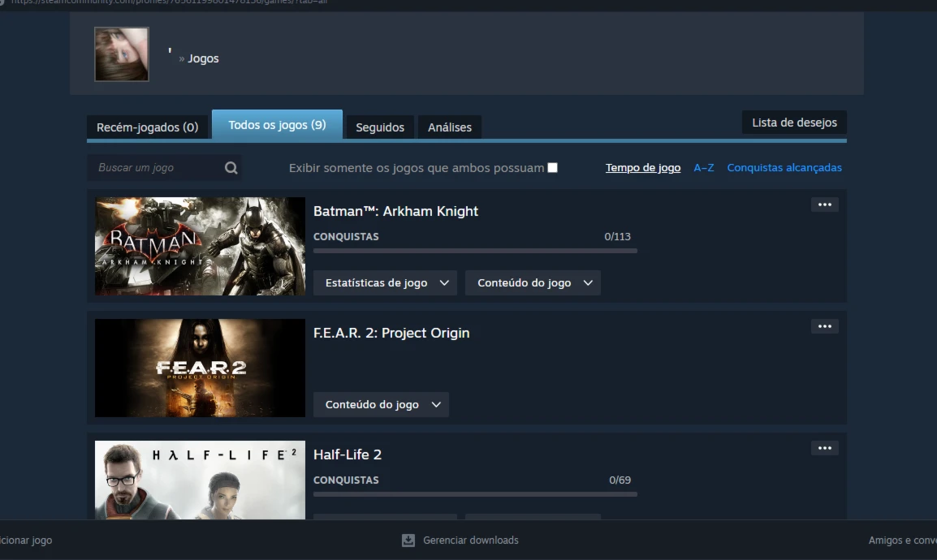Sort games alphabetically with A–Z
937x560 pixels.
click(703, 168)
